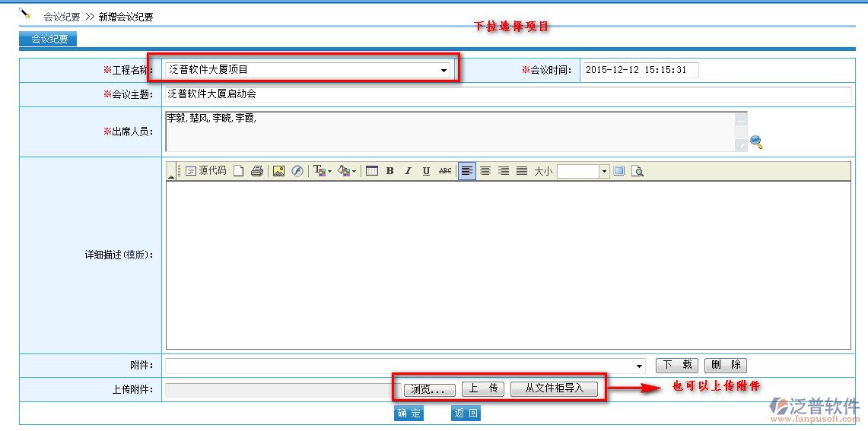This screenshot has width=868, height=431.
Task: Click the new blank document icon
Action: [239, 171]
